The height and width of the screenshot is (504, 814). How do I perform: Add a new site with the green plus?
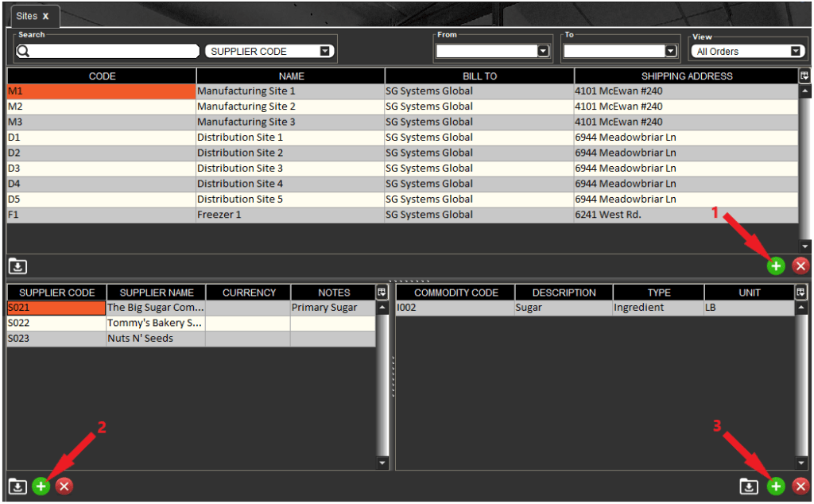pyautogui.click(x=776, y=266)
